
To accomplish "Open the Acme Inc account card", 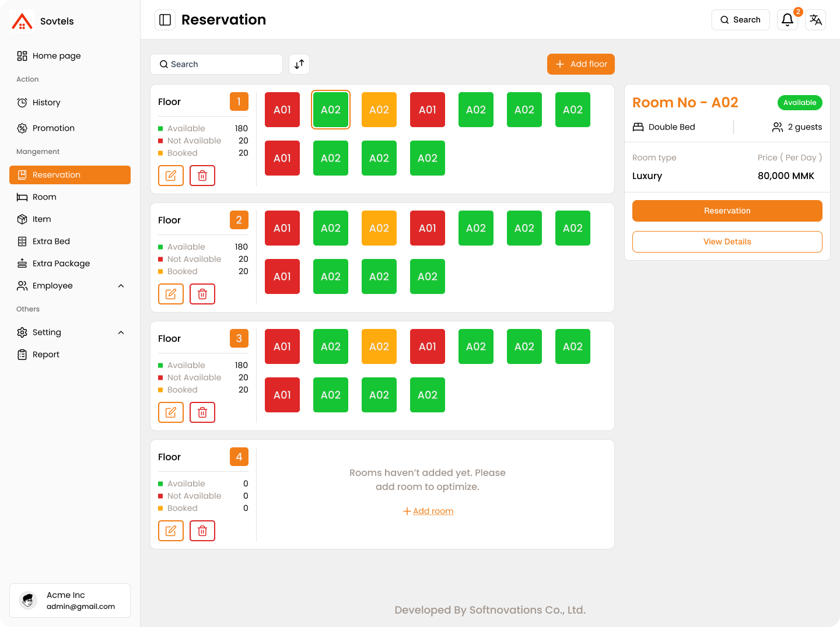I will coord(70,600).
